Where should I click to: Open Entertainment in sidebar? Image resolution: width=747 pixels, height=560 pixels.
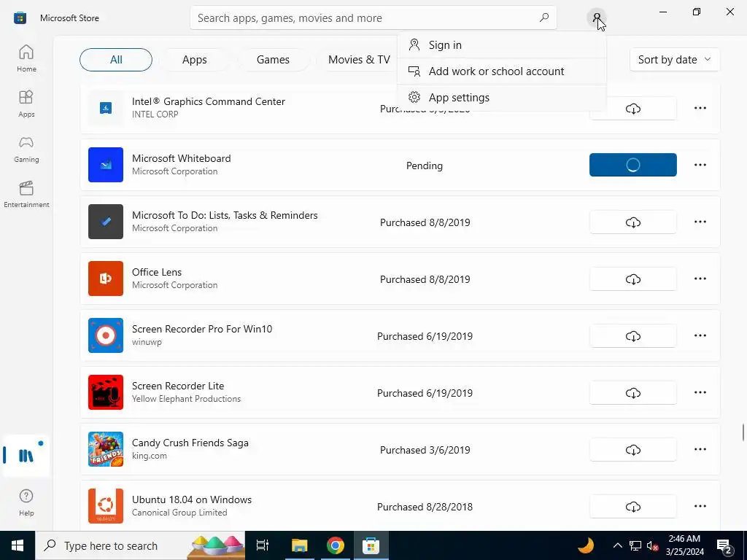point(26,194)
